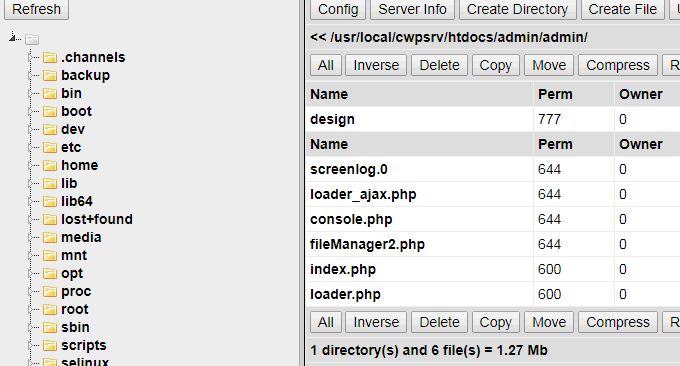Select lost+found in folder tree
Viewport: 680px width, 366px height.
(x=97, y=219)
